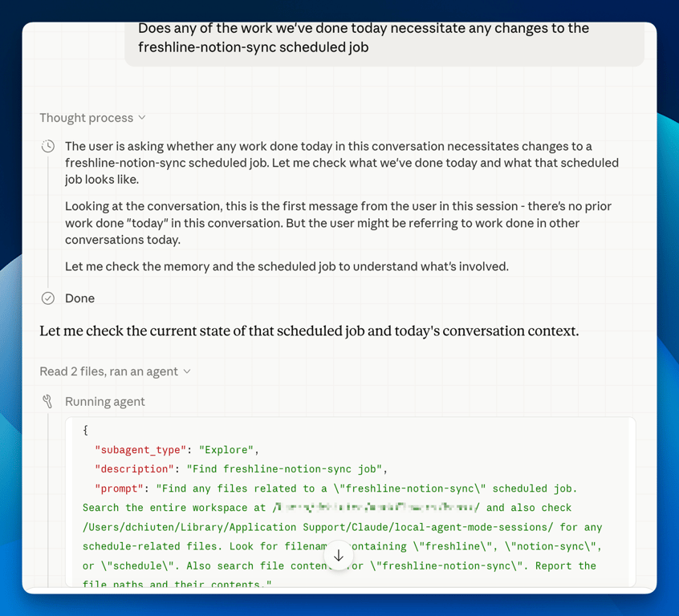The height and width of the screenshot is (616, 679).
Task: Click the wrench icon beside "Running agent"
Action: [47, 401]
